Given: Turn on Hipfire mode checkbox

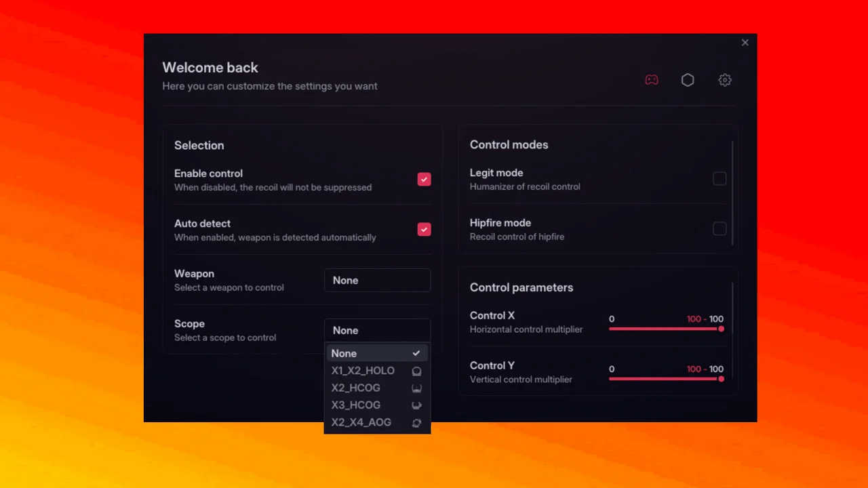Looking at the screenshot, I should 719,228.
